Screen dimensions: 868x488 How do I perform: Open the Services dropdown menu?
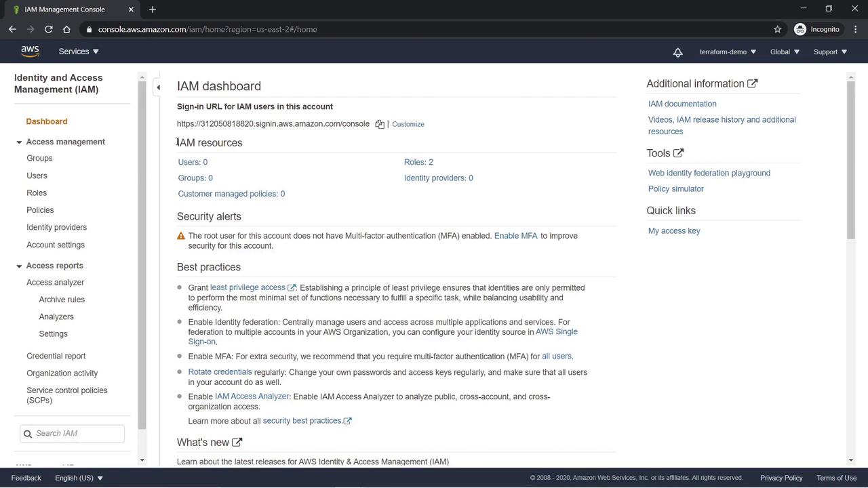79,52
